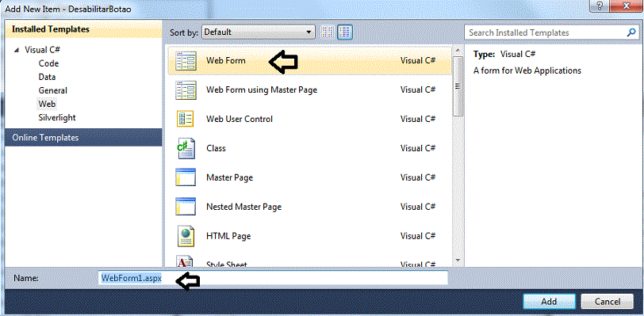Screen dimensions: 644x316
Task: Select the Web Form using Master Page icon
Action: pyautogui.click(x=186, y=89)
